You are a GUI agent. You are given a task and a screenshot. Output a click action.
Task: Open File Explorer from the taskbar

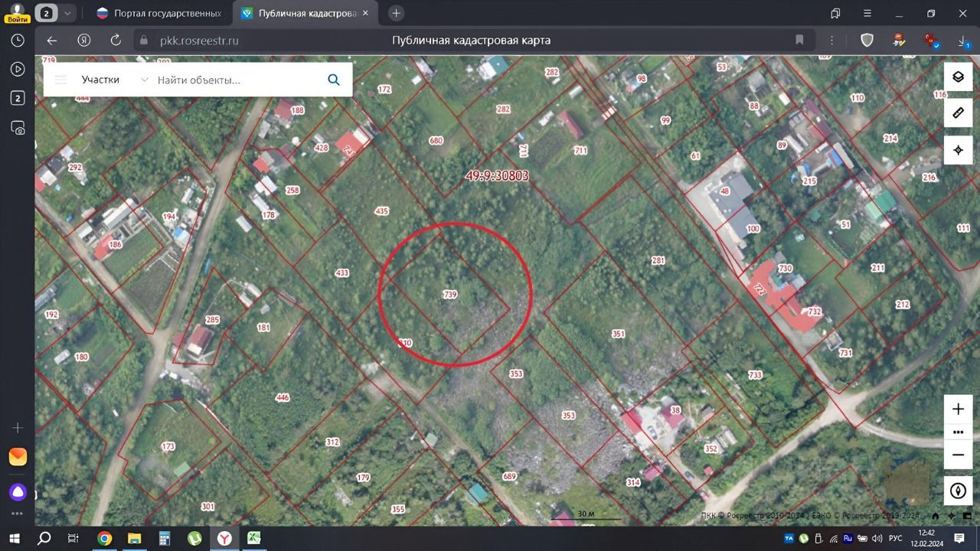pyautogui.click(x=134, y=539)
